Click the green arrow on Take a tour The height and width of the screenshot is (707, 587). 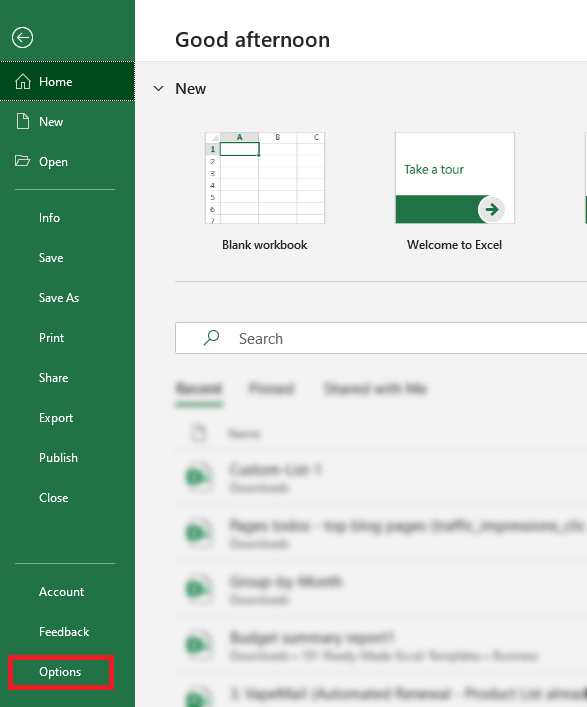click(491, 209)
